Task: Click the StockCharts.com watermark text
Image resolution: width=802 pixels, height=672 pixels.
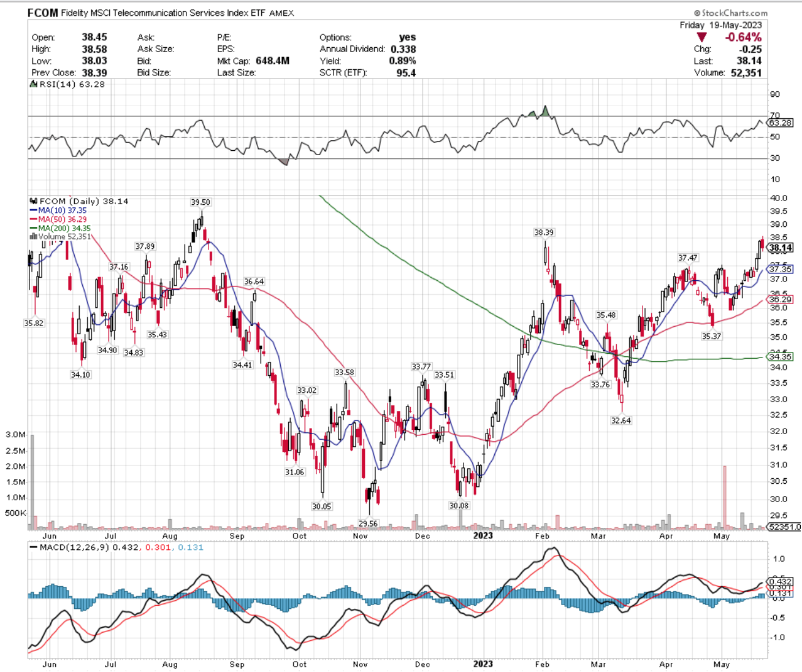Action: [x=731, y=13]
